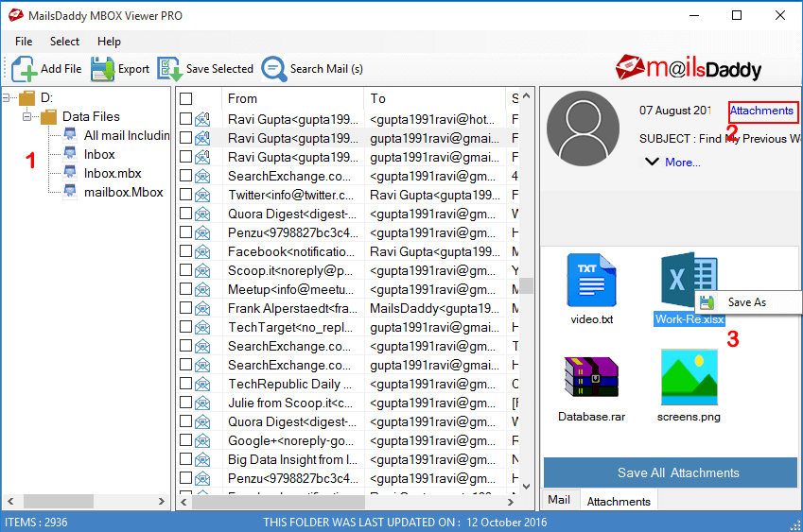This screenshot has width=803, height=532.
Task: Click the email list scroll up arrow
Action: click(526, 96)
